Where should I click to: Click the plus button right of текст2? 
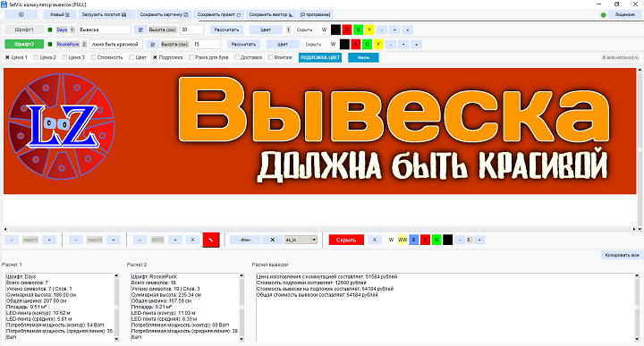[x=114, y=240]
